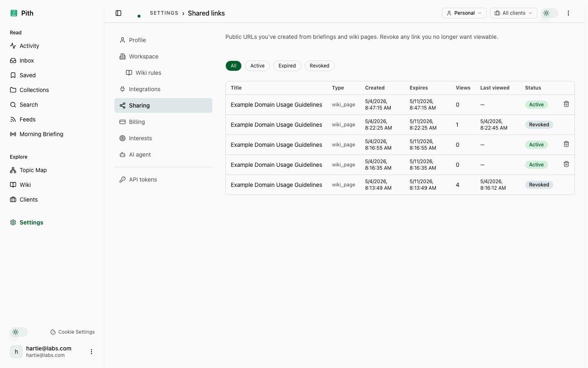Delete the 8:16:55 AM shared link
Image resolution: width=588 pixels, height=368 pixels.
click(x=566, y=144)
